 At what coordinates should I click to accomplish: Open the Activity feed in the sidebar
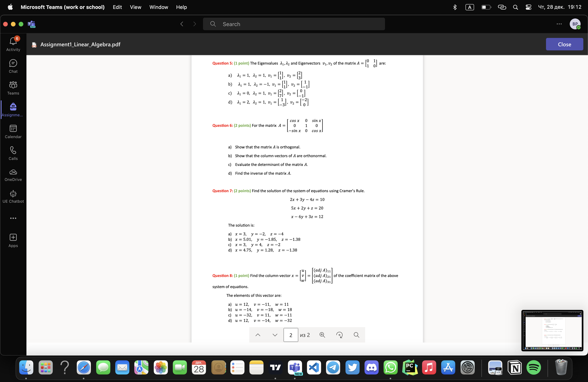pyautogui.click(x=13, y=44)
